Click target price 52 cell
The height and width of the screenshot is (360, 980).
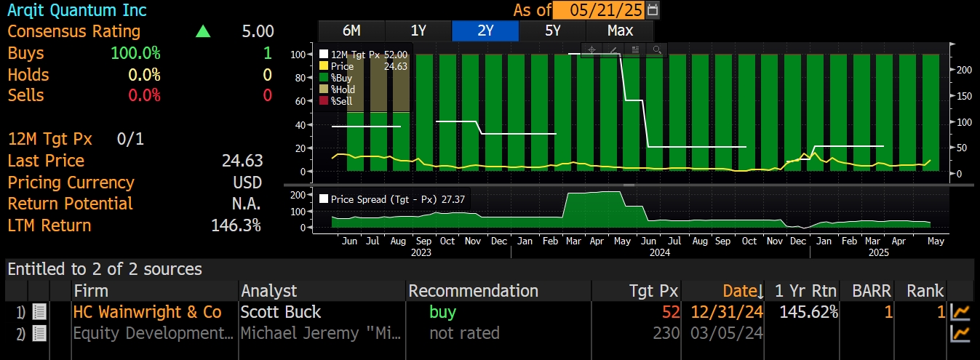pyautogui.click(x=670, y=312)
